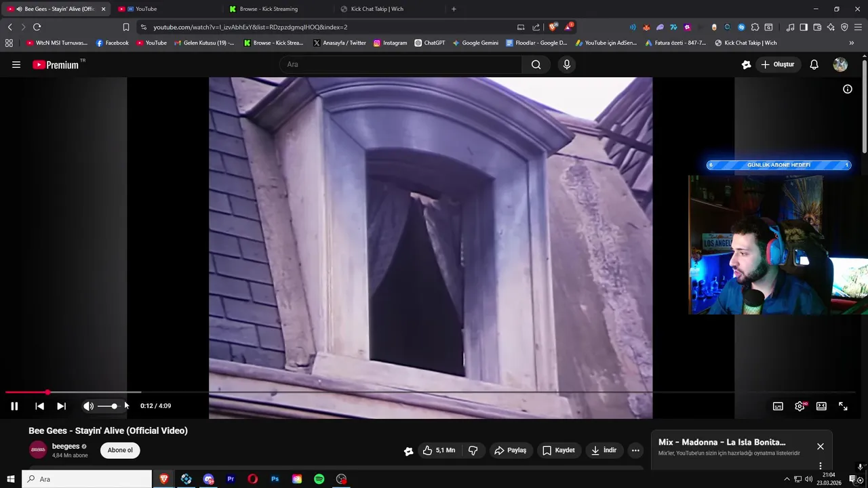Open Windows Start menu
This screenshot has width=868, height=488.
point(10,479)
